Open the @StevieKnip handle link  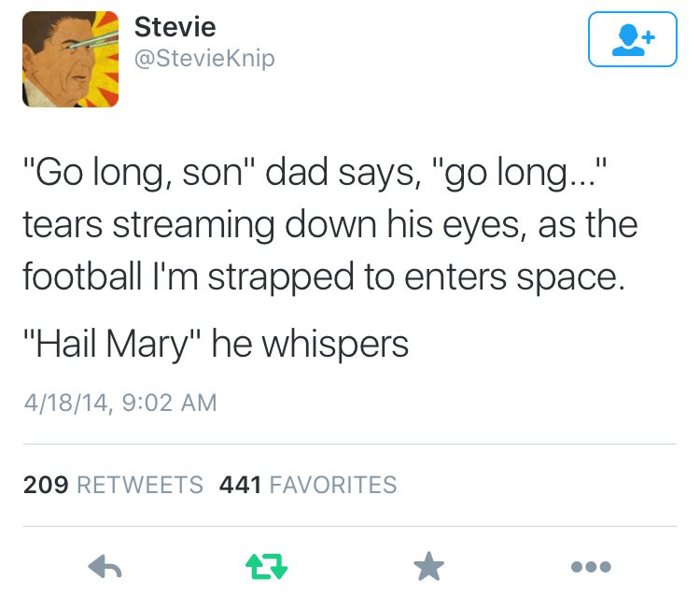[x=205, y=59]
